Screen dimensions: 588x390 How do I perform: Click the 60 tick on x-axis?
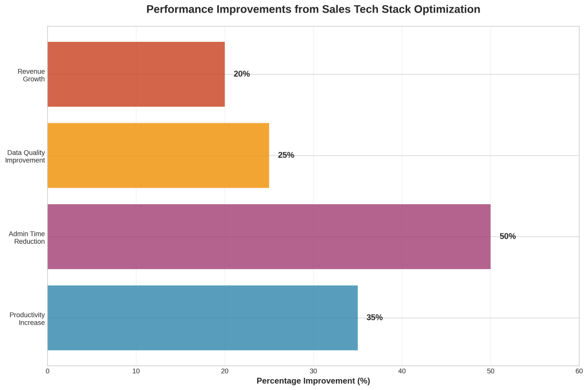click(x=579, y=371)
